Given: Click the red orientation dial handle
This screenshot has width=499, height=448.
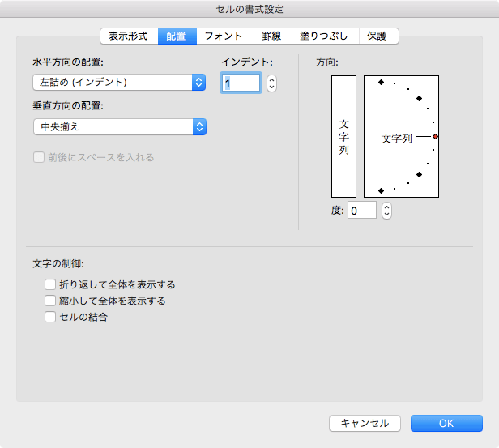Looking at the screenshot, I should coord(435,137).
